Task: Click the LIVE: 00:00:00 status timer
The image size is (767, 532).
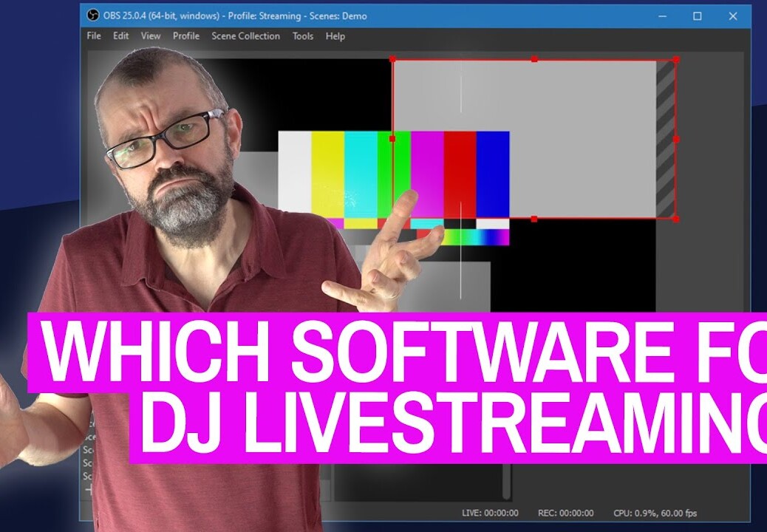Action: click(490, 513)
